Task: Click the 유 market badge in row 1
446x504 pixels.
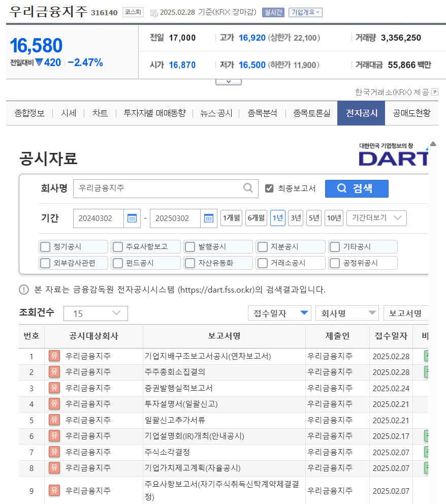Action: 54,356
